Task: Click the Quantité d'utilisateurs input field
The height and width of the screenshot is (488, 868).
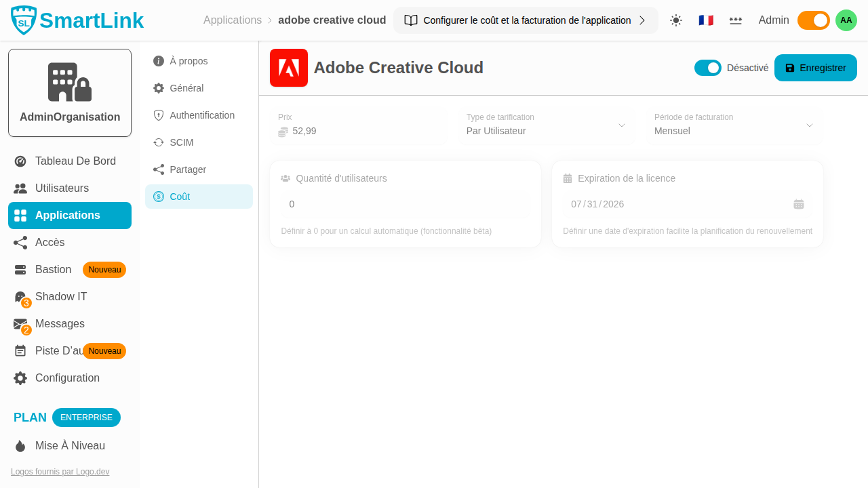Action: tap(405, 204)
